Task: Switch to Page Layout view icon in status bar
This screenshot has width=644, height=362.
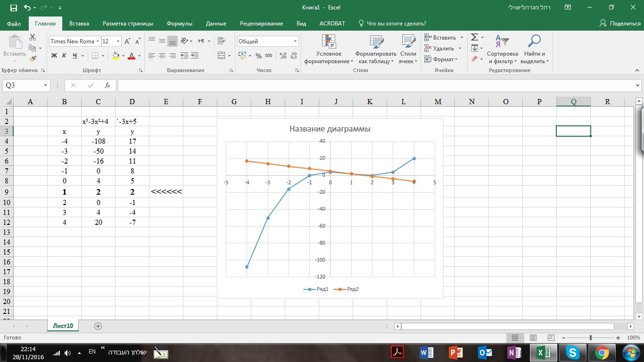Action: coord(533,337)
